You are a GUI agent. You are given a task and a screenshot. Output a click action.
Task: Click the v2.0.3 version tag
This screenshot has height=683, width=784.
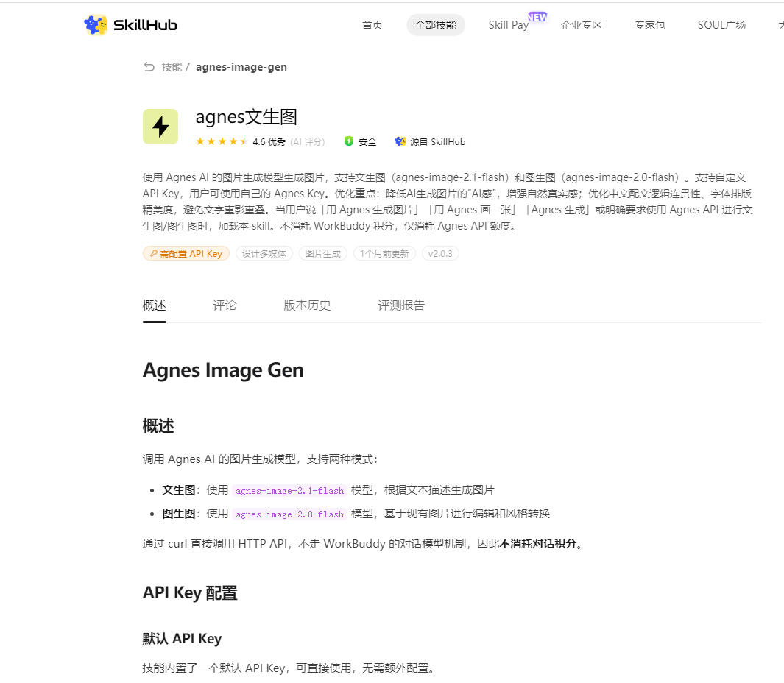[440, 253]
